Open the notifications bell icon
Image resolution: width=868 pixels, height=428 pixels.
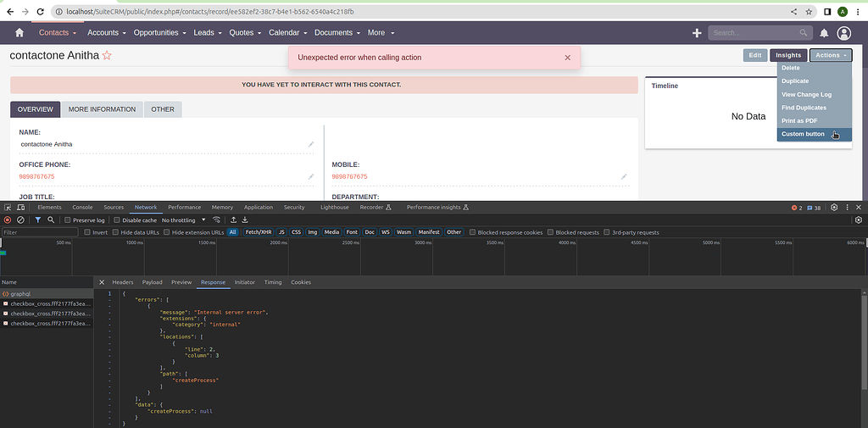pos(824,33)
